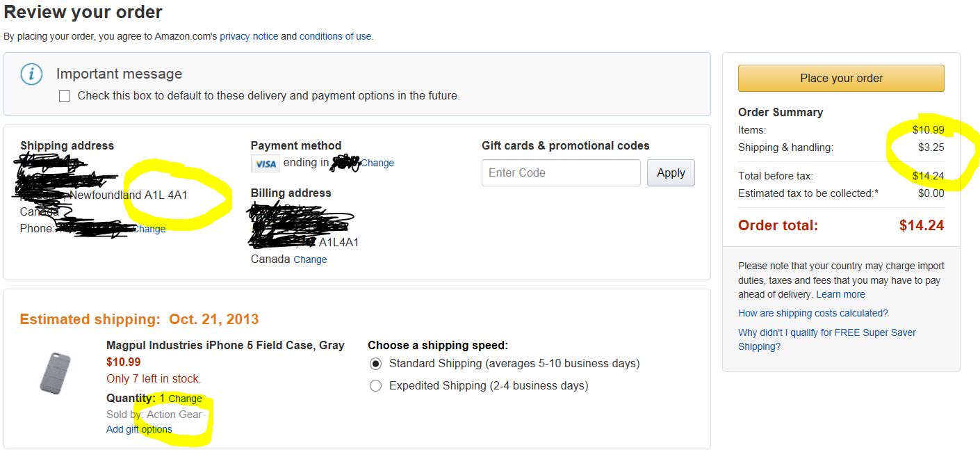Change the payment method
This screenshot has width=980, height=450.
pos(377,163)
